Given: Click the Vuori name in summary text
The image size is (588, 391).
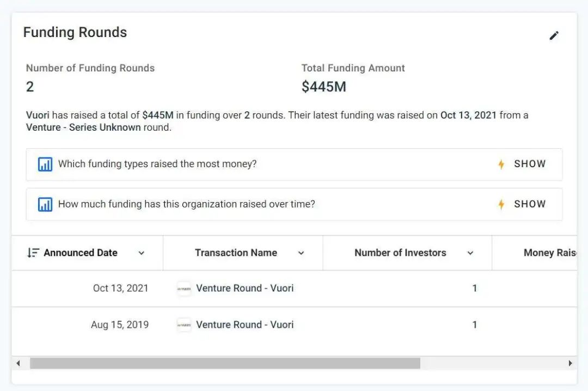Looking at the screenshot, I should coord(37,115).
